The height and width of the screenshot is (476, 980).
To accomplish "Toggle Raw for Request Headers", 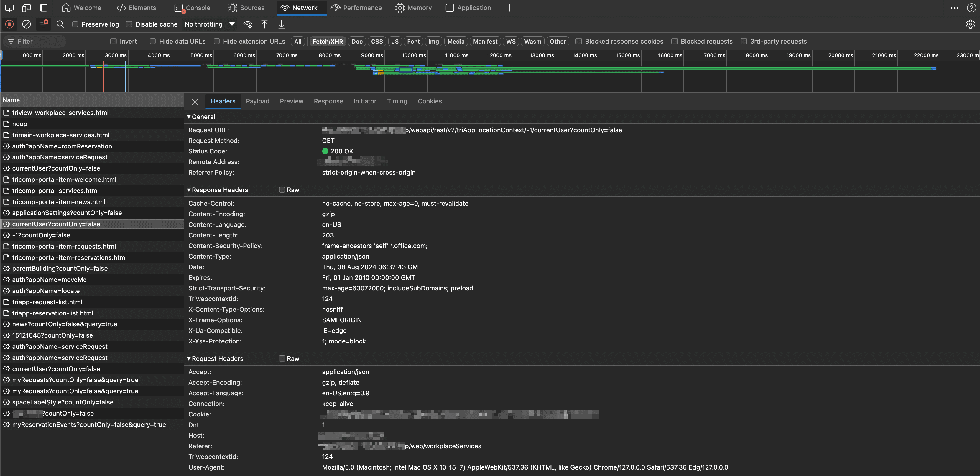I will coord(282,358).
